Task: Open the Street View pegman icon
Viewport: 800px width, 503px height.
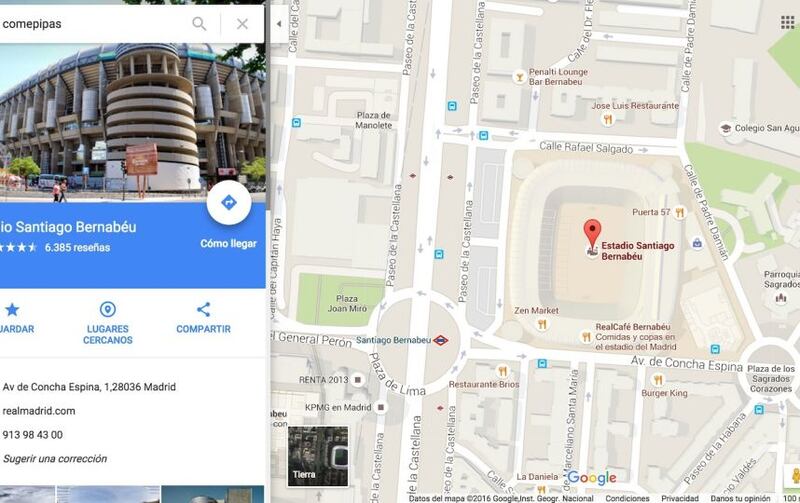Action: click(794, 476)
